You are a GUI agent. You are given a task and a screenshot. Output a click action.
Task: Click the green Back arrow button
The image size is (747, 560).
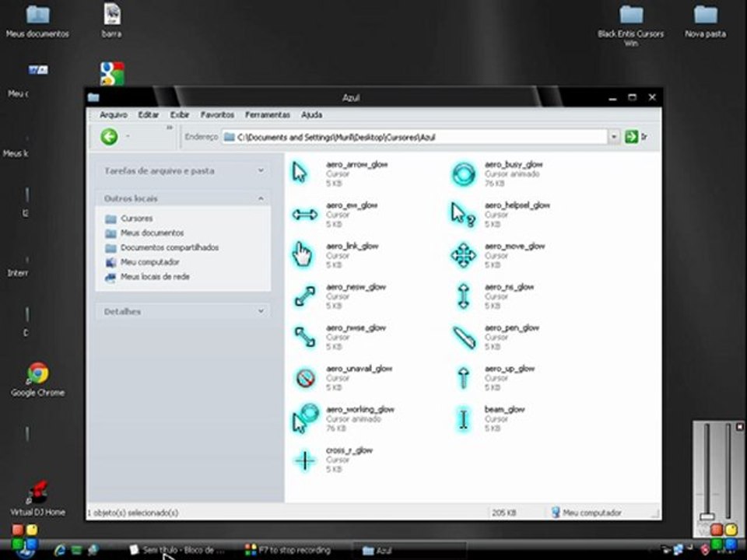coord(109,137)
